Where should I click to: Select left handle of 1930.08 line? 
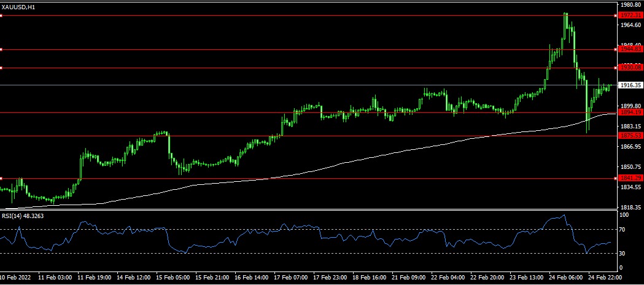click(x=1, y=68)
